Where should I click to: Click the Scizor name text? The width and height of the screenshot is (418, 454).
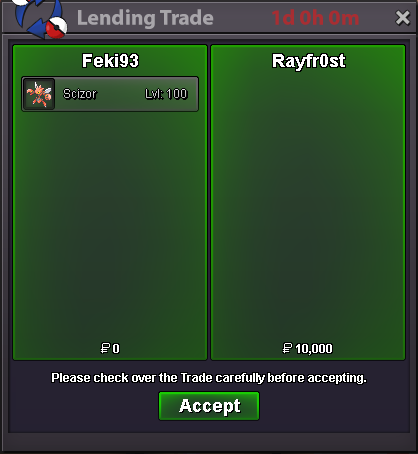80,94
